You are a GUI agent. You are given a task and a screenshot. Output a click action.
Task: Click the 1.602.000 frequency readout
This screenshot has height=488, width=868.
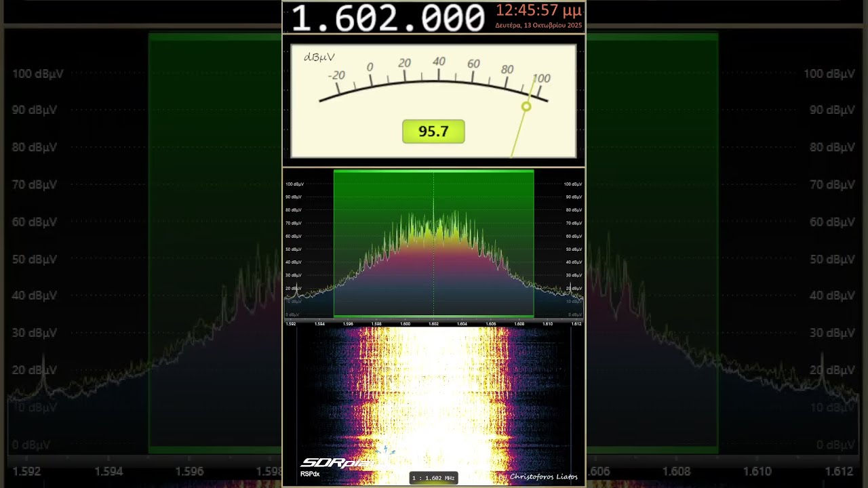tap(388, 18)
